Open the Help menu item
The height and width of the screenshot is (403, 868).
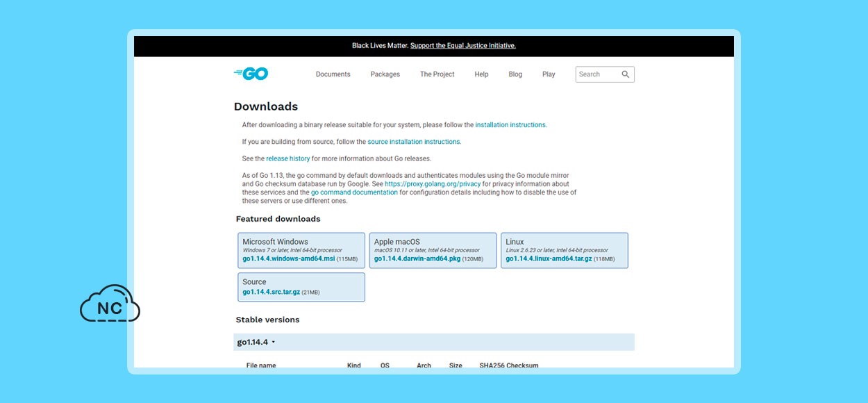click(481, 74)
